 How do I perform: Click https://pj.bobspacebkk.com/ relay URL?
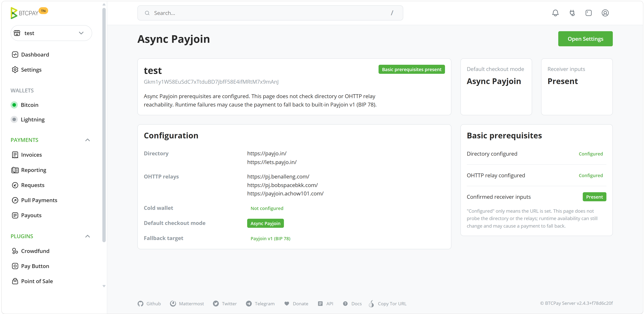[282, 185]
